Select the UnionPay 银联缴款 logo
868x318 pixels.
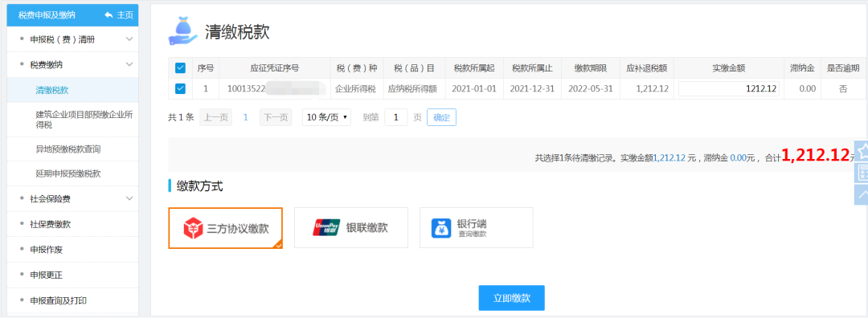pos(326,227)
